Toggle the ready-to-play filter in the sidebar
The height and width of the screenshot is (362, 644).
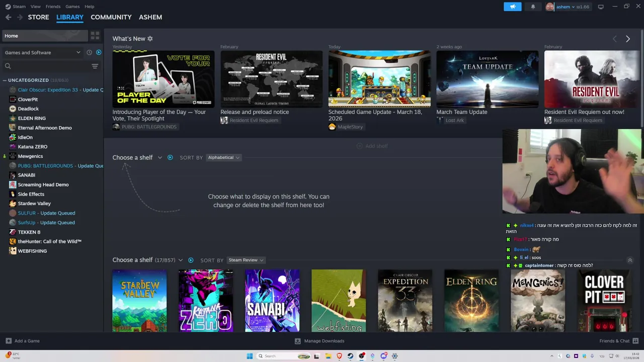pyautogui.click(x=99, y=52)
